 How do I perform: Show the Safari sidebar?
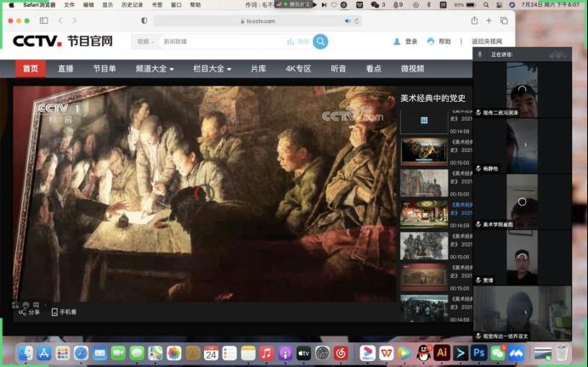point(44,20)
